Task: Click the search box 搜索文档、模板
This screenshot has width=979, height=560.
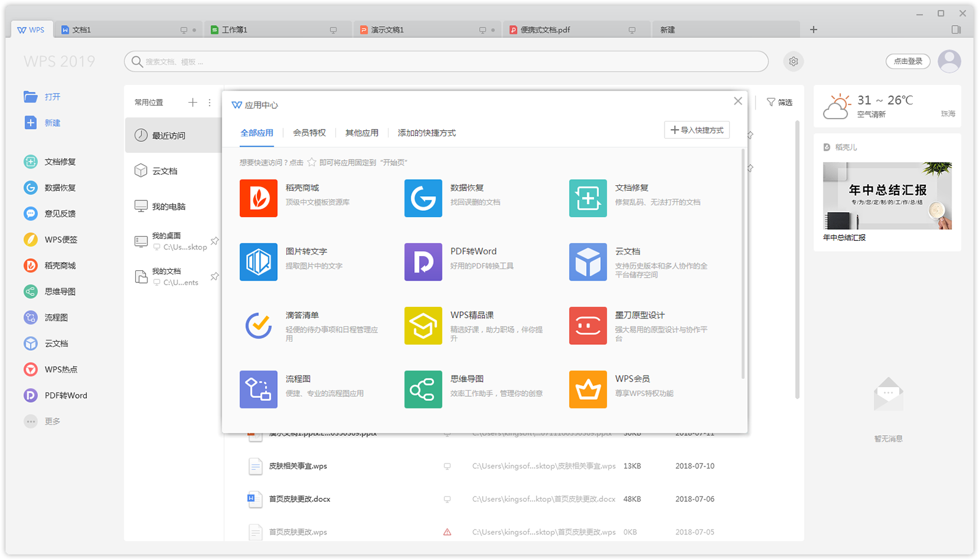Action: coord(446,61)
